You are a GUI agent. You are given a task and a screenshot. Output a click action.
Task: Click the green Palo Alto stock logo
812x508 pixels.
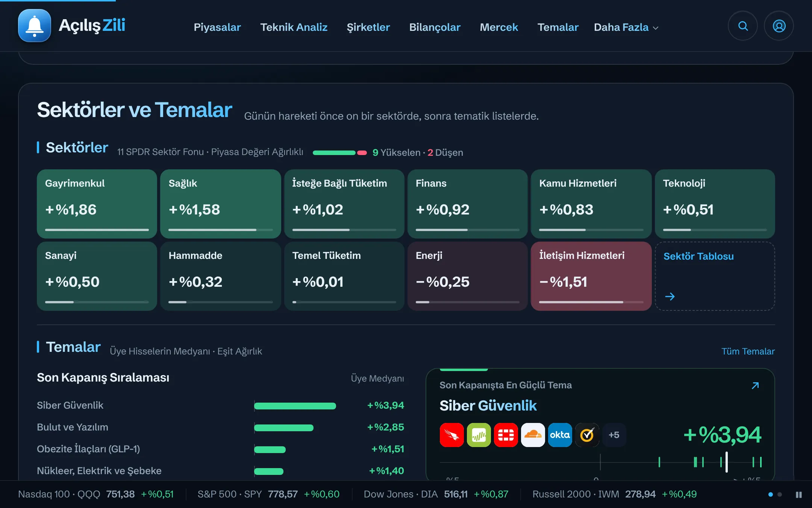coord(479,435)
